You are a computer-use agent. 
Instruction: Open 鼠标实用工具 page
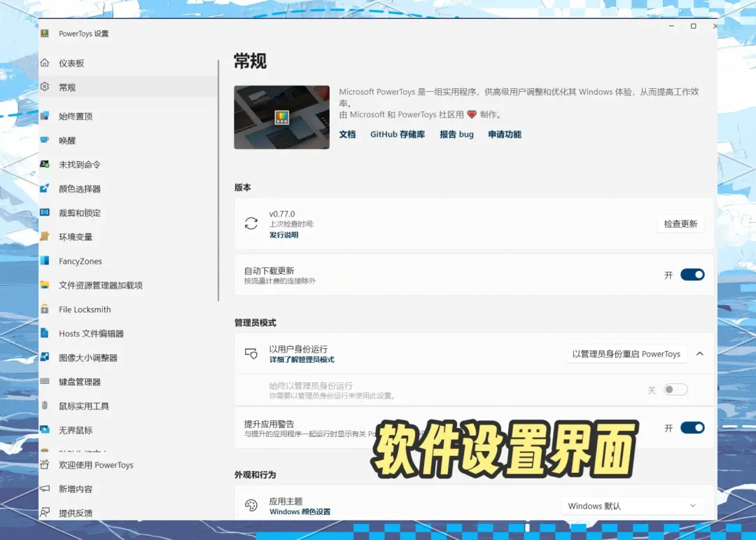128,406
